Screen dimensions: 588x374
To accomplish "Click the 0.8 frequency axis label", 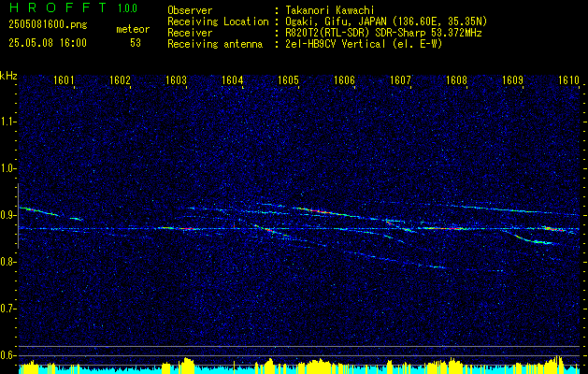I will (7, 262).
